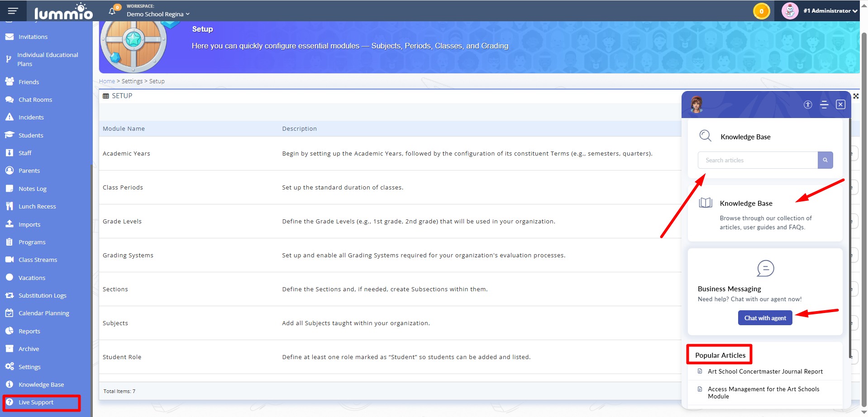The image size is (868, 417).
Task: Click the Reports pie chart icon
Action: pos(10,331)
